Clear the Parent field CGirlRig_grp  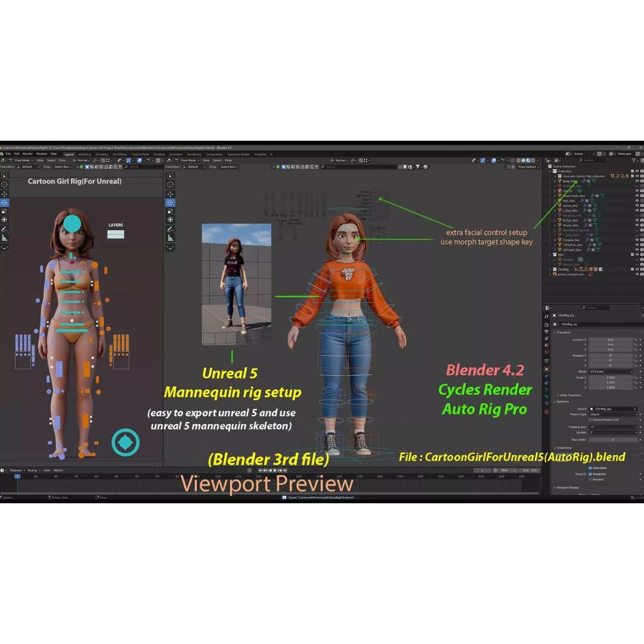[635, 409]
